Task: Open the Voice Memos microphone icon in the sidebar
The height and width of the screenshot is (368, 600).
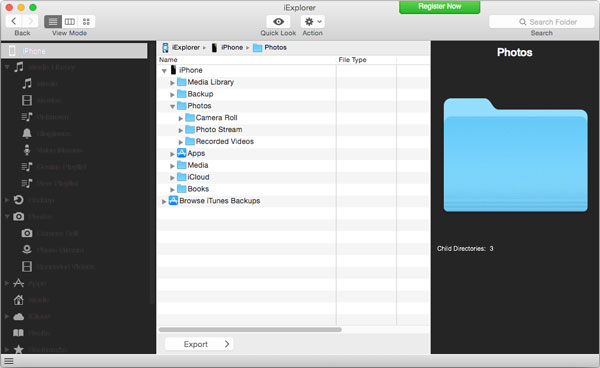Action: pyautogui.click(x=27, y=150)
